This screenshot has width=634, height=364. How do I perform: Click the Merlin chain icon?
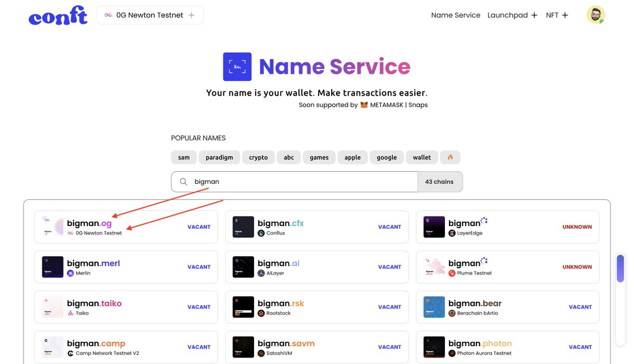70,273
